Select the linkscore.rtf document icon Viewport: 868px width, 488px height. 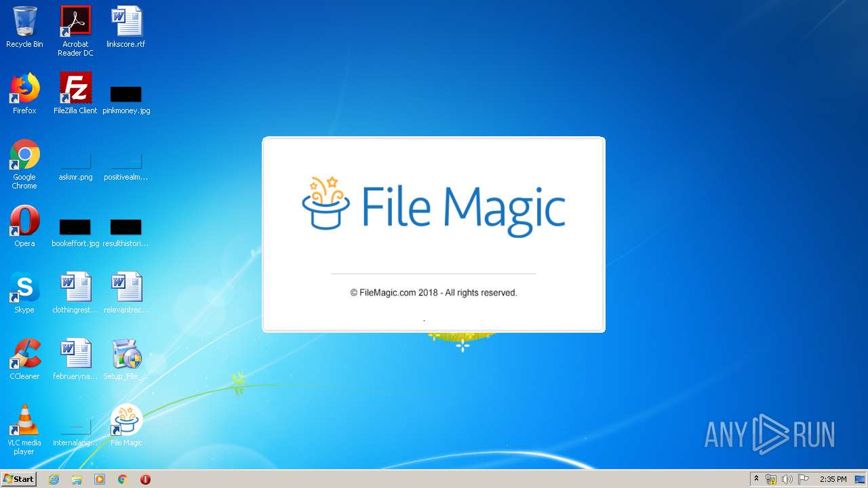point(126,27)
